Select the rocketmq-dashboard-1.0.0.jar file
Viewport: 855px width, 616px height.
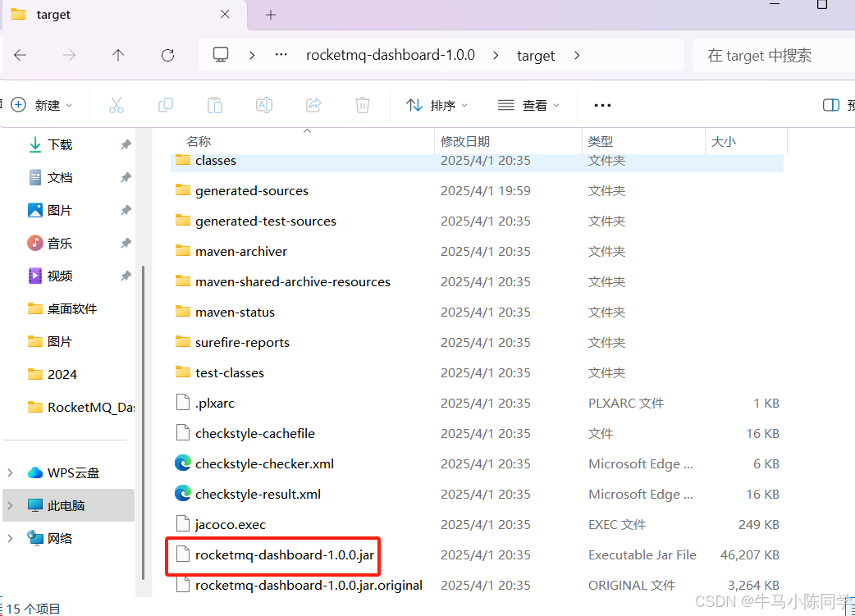point(477,554)
